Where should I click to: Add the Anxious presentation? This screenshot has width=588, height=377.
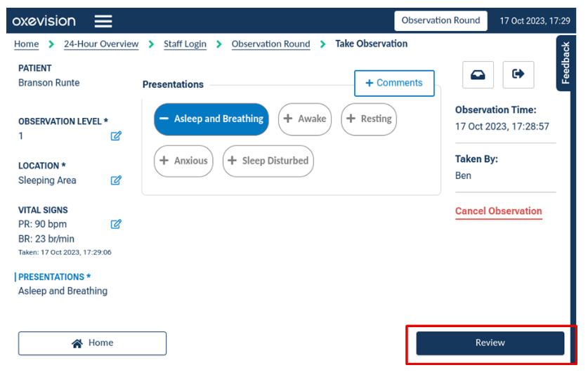[183, 161]
